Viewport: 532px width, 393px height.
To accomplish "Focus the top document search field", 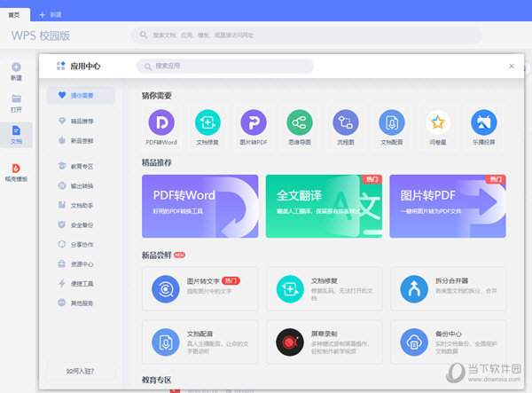I will [x=307, y=35].
